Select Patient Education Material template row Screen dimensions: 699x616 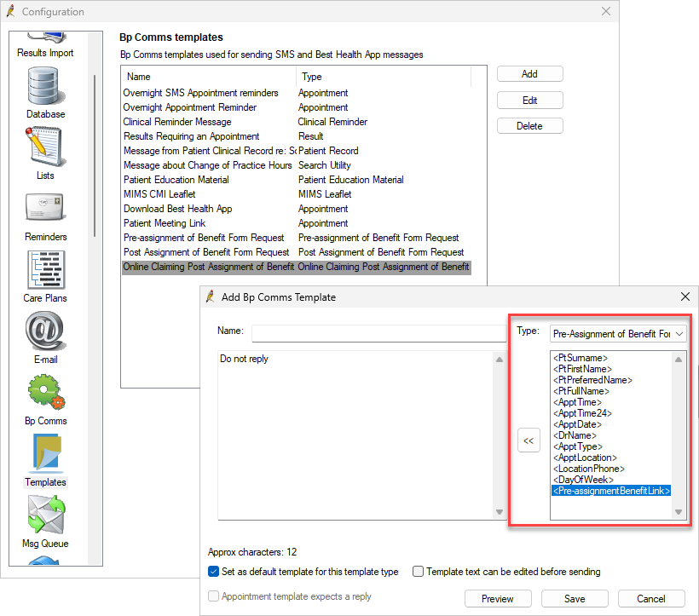[x=297, y=180]
